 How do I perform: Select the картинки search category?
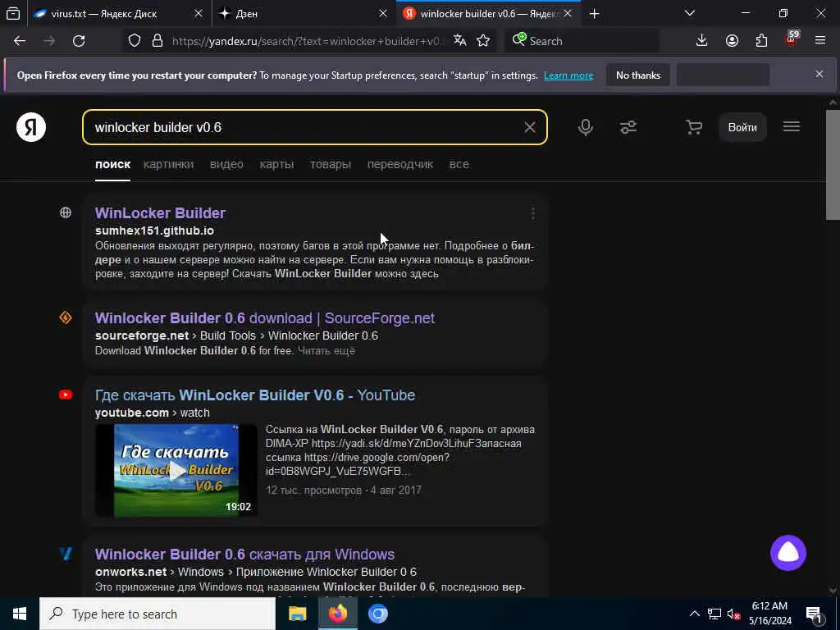168,164
